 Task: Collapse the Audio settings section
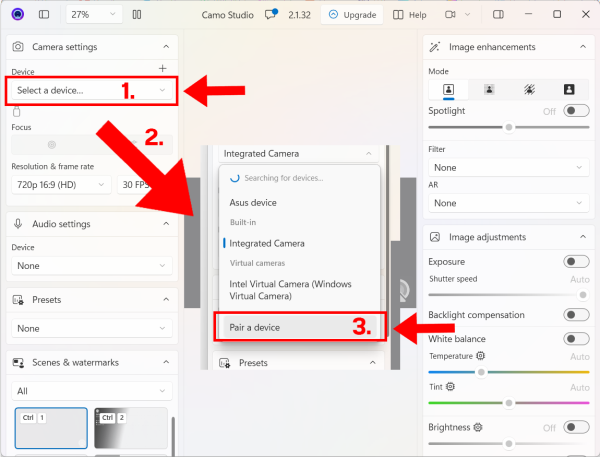coord(164,224)
